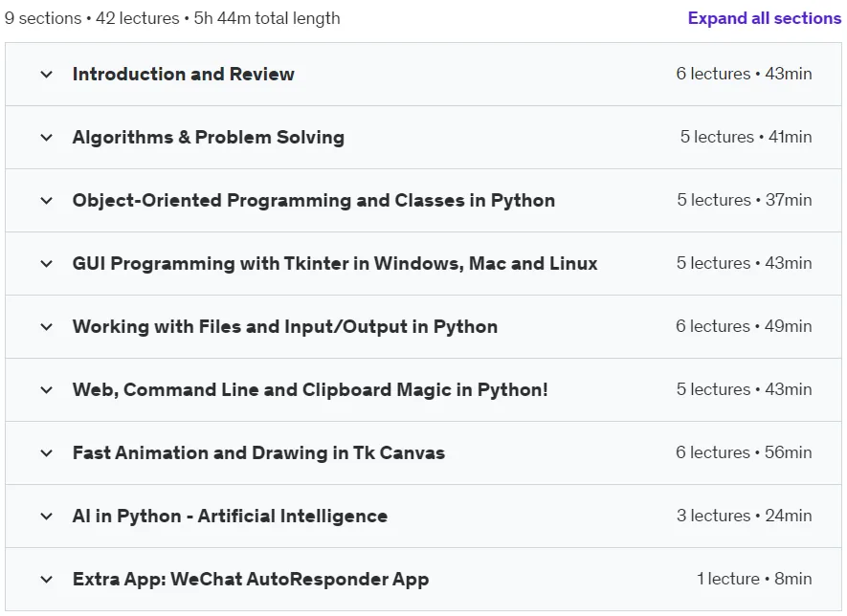Viewport: 847px width, 616px height.
Task: Expand Algorithms & Problem Solving chevron
Action: (x=47, y=138)
